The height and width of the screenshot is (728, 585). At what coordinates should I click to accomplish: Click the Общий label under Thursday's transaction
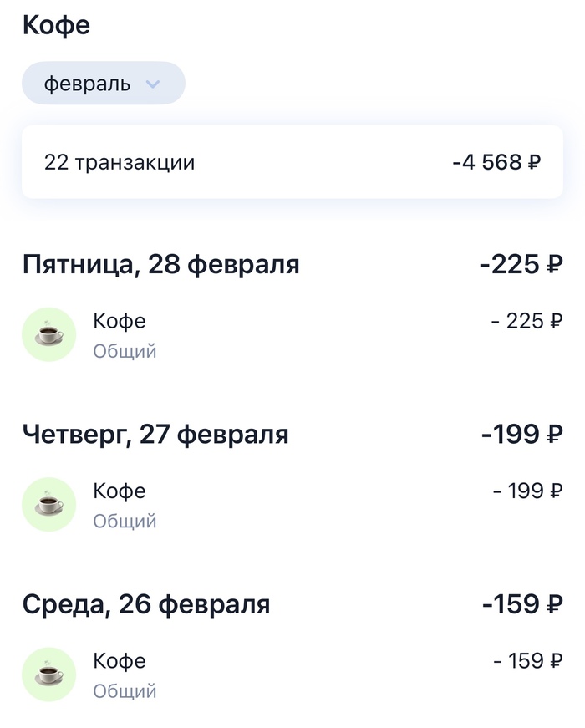click(x=125, y=522)
